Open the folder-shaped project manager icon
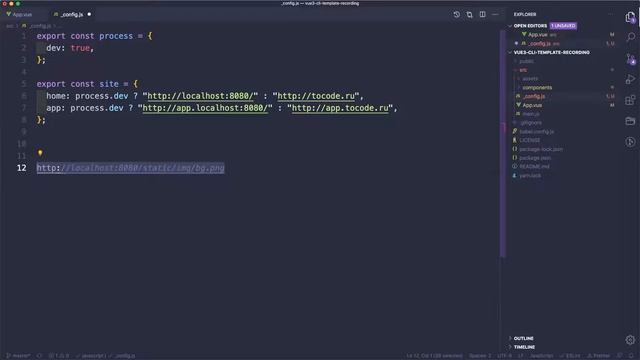 coord(630,121)
